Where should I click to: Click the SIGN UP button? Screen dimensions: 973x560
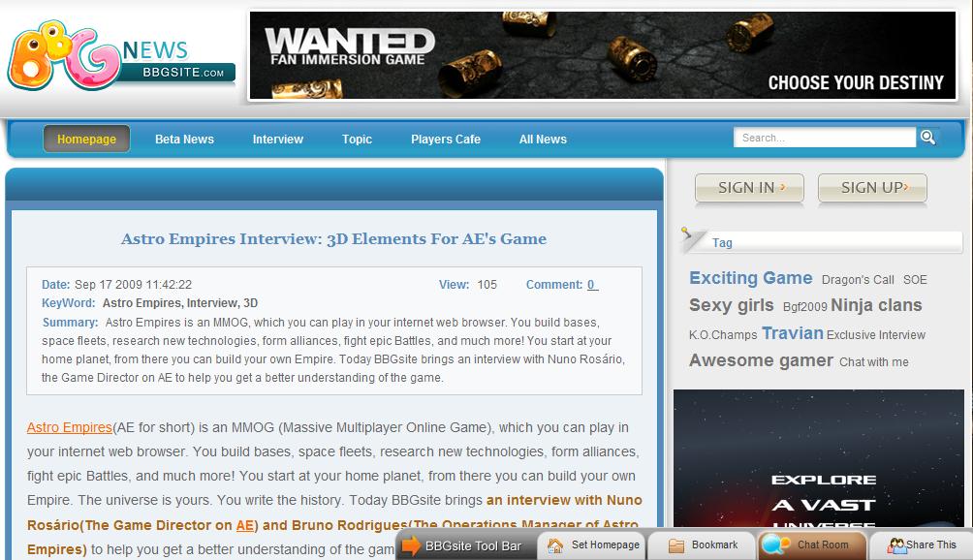[x=872, y=188]
